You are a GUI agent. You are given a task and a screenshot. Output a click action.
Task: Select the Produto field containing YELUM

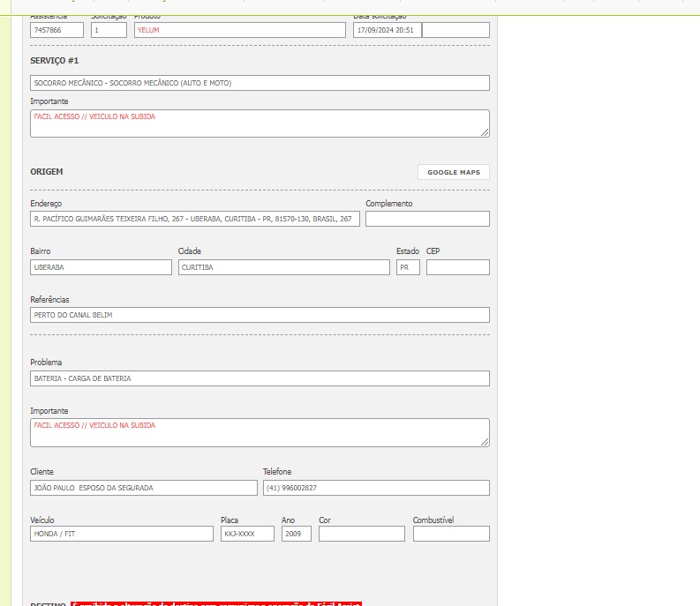(239, 30)
